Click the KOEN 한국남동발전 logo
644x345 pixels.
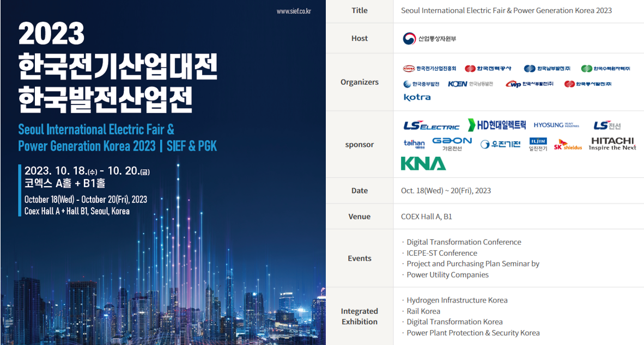point(470,84)
